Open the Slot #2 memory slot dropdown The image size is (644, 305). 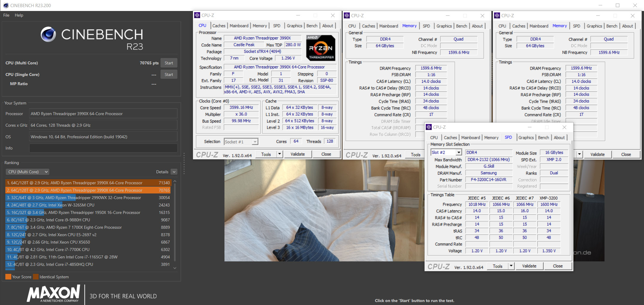coord(459,152)
